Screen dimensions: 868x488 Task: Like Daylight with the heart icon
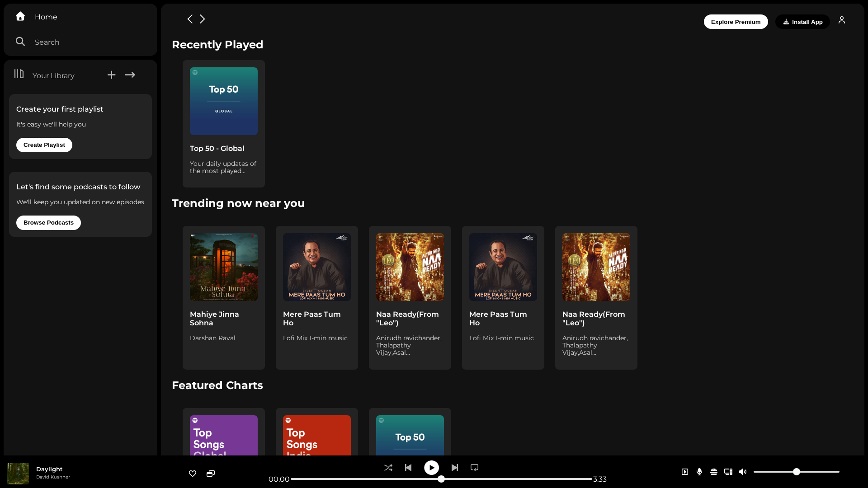tap(193, 474)
